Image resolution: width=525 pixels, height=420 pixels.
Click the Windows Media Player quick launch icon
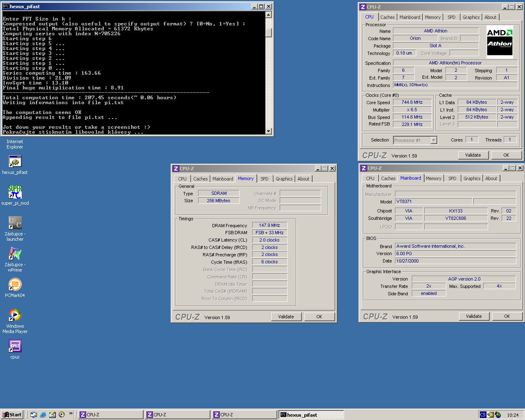point(62,415)
